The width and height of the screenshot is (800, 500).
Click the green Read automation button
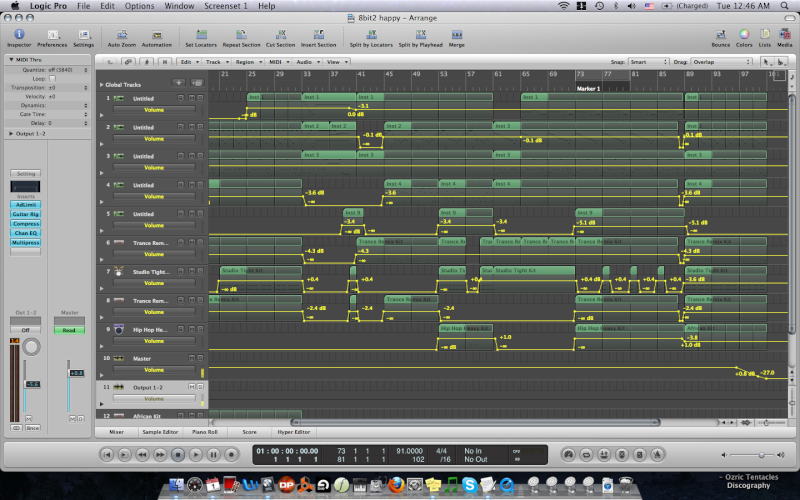[69, 330]
